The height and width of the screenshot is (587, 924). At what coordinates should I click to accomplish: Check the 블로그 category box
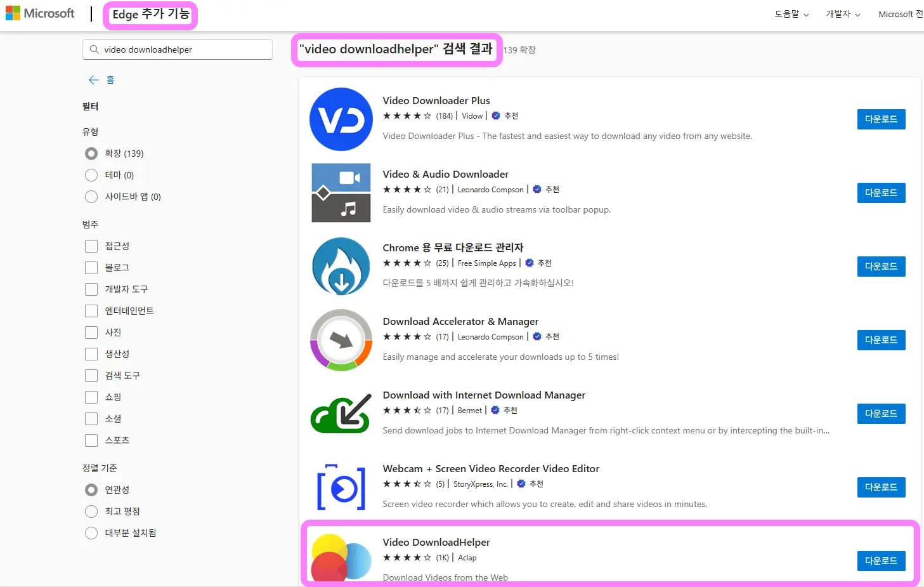(x=91, y=268)
